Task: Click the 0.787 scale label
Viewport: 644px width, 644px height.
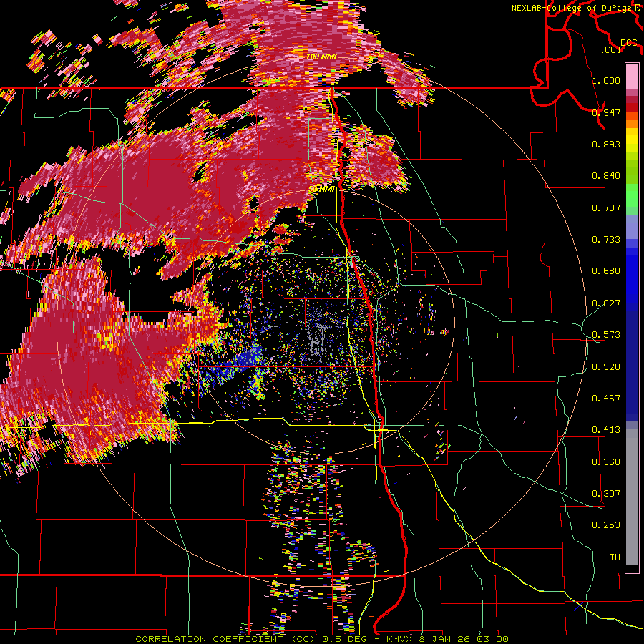Action: 606,208
